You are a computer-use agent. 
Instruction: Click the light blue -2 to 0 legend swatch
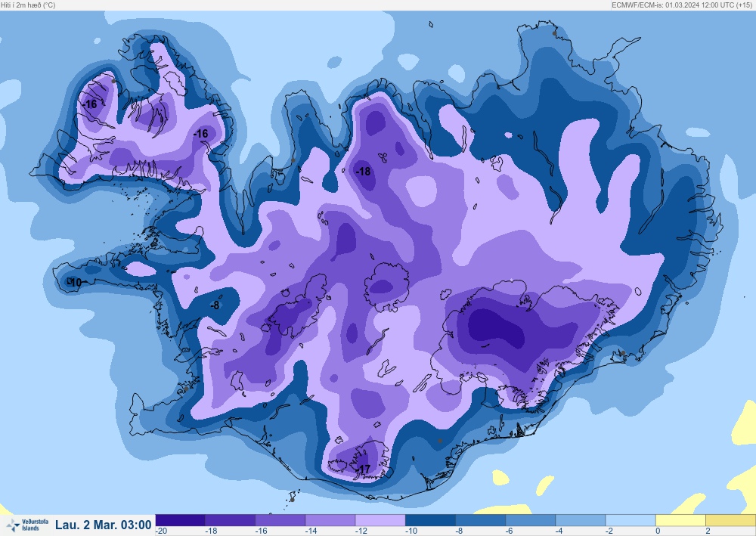click(631, 520)
